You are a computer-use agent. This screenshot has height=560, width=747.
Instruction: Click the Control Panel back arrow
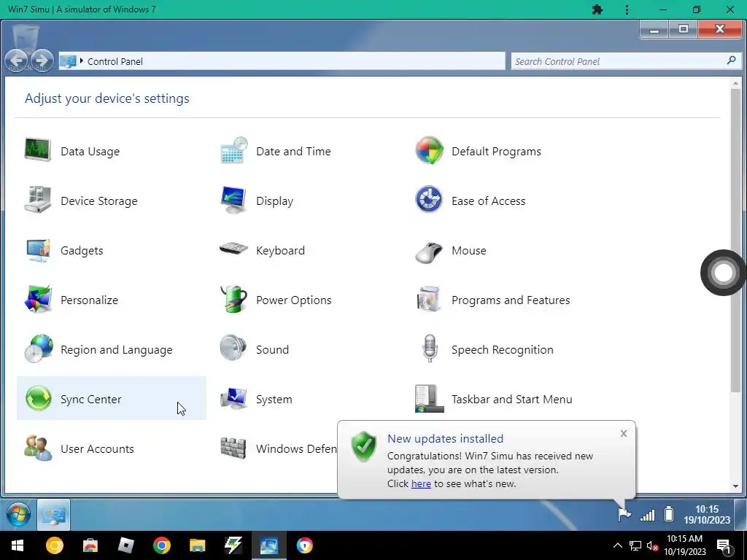(18, 61)
